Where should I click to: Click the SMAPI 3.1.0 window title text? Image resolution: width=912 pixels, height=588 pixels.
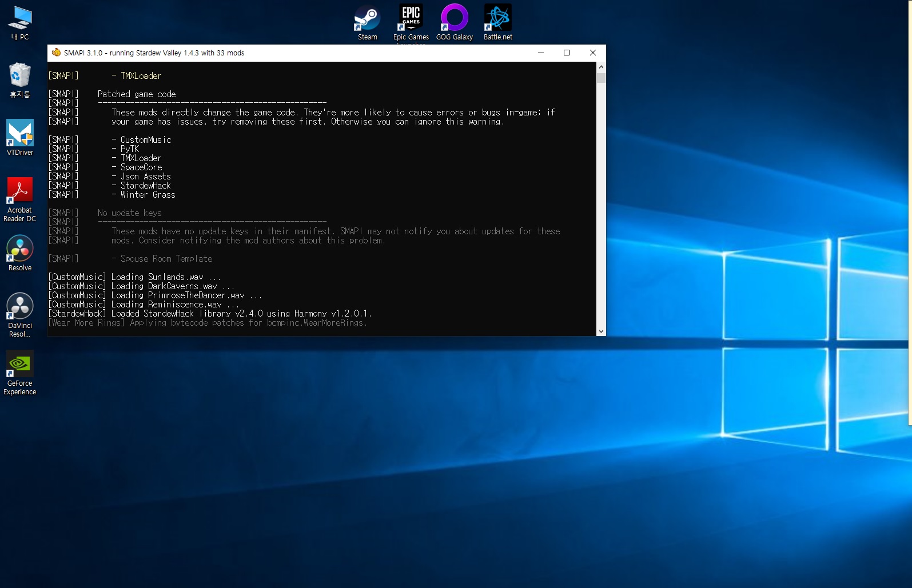click(x=154, y=53)
